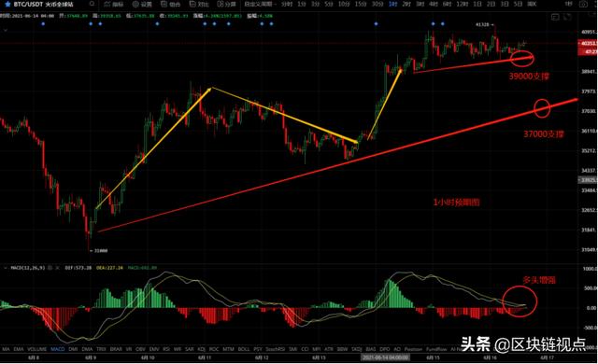Select the 4时 timeframe tab
Screen dimensions: 598x364
[x=434, y=4]
